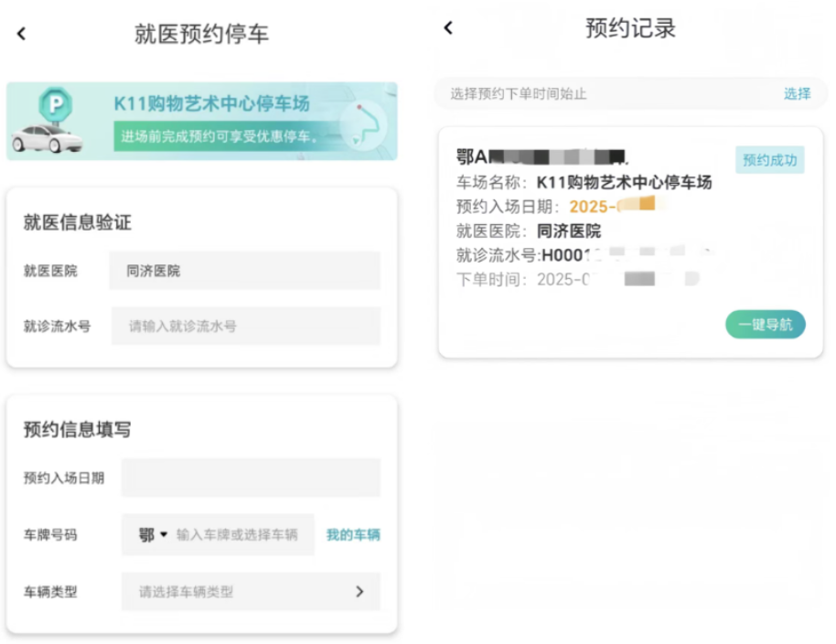This screenshot has height=644, width=836.
Task: Tap the 预约入场日期 date field
Action: [251, 478]
